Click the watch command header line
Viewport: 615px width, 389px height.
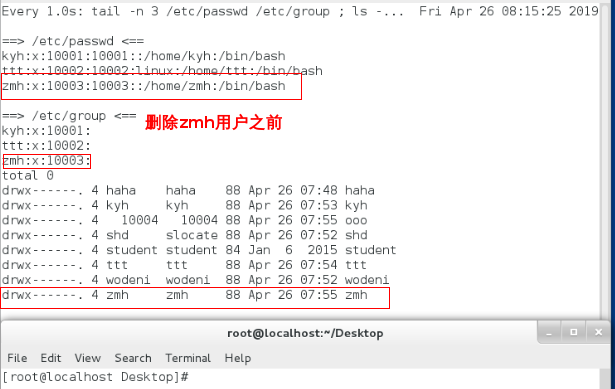point(300,11)
